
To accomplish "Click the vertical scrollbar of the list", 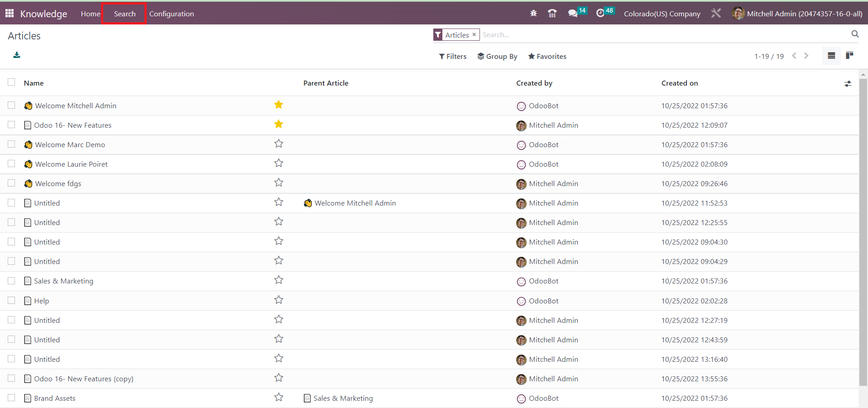I will pyautogui.click(x=863, y=233).
